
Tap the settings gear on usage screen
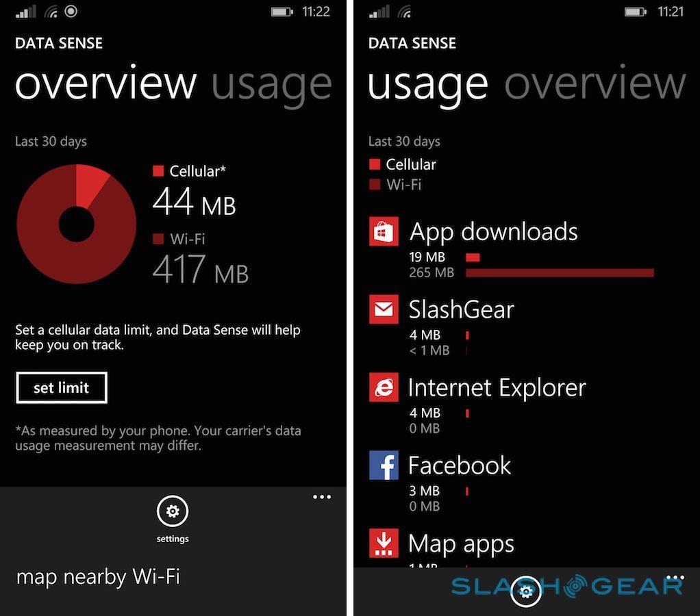(x=526, y=591)
